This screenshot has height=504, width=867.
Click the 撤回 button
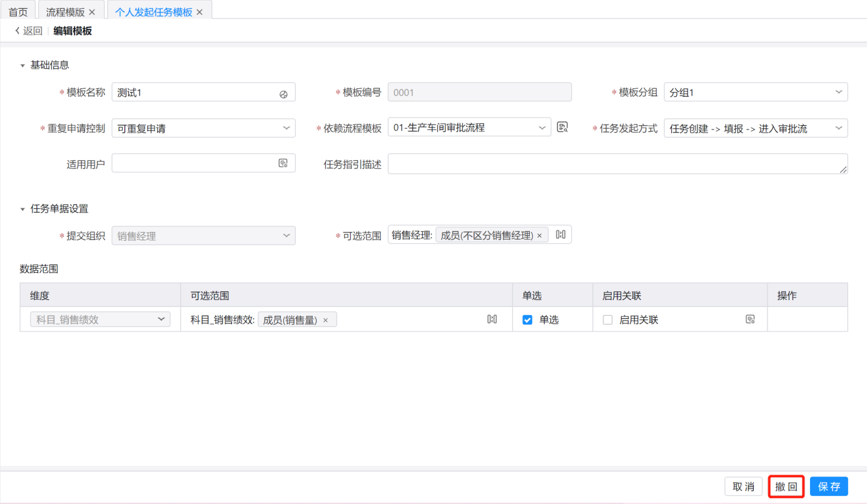(786, 486)
